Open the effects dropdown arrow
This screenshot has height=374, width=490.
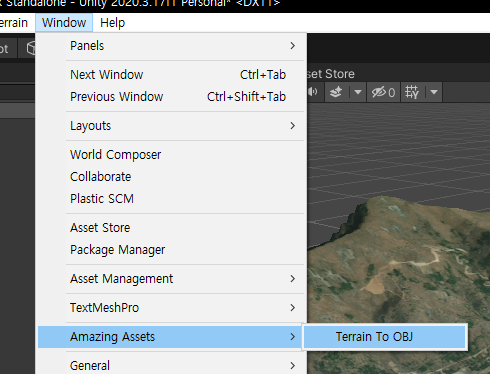(358, 92)
